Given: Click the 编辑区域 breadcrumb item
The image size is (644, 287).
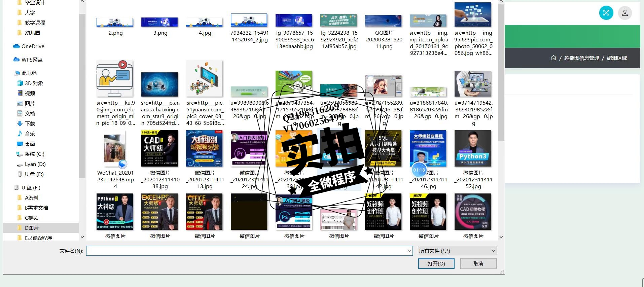Looking at the screenshot, I should (617, 58).
